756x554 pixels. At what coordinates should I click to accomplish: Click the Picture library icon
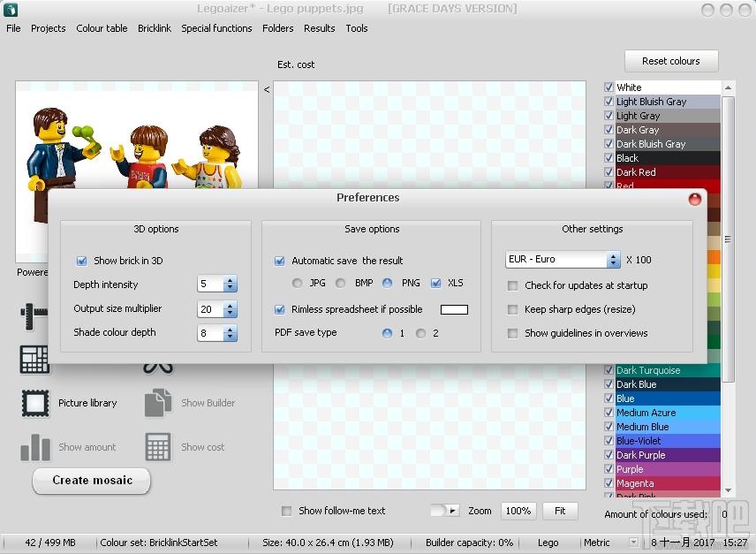35,403
